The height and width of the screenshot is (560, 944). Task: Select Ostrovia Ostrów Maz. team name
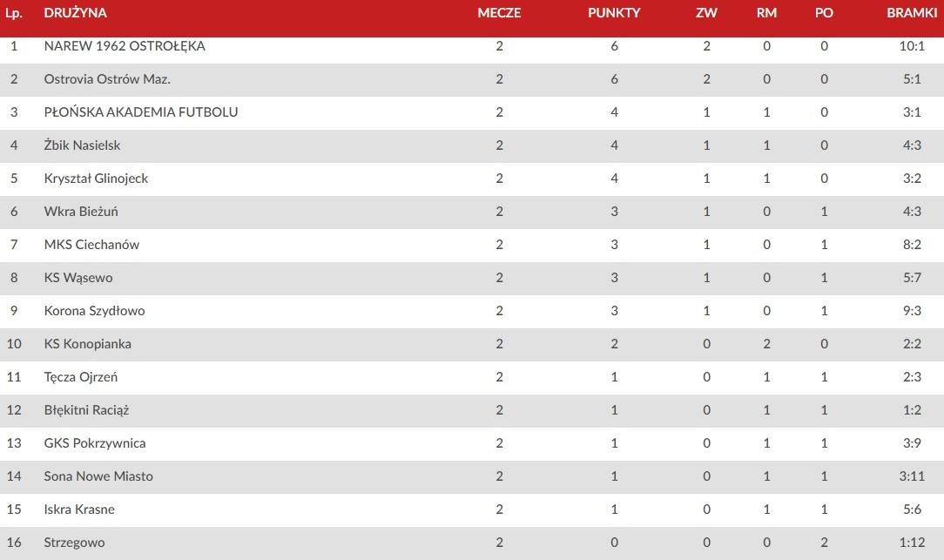tap(107, 79)
